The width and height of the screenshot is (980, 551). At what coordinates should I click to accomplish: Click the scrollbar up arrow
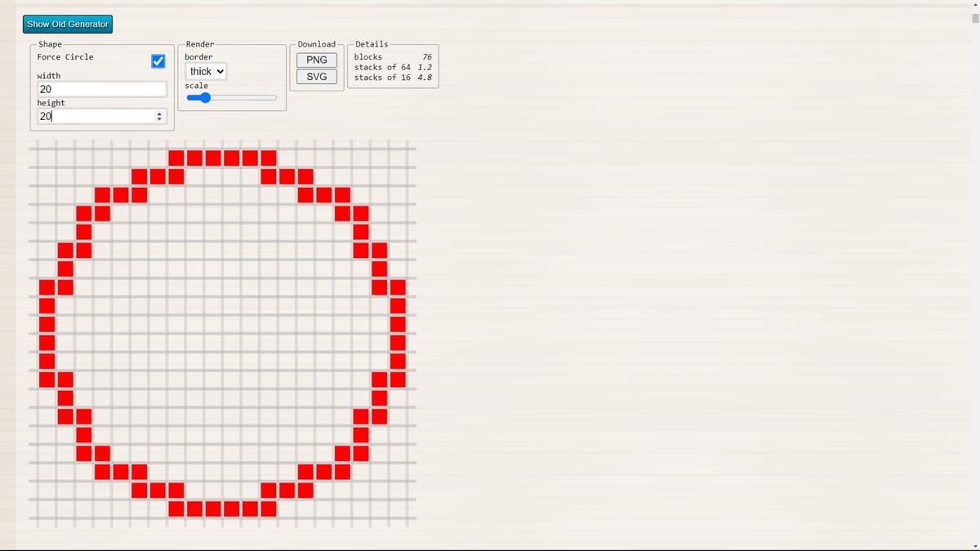point(974,5)
